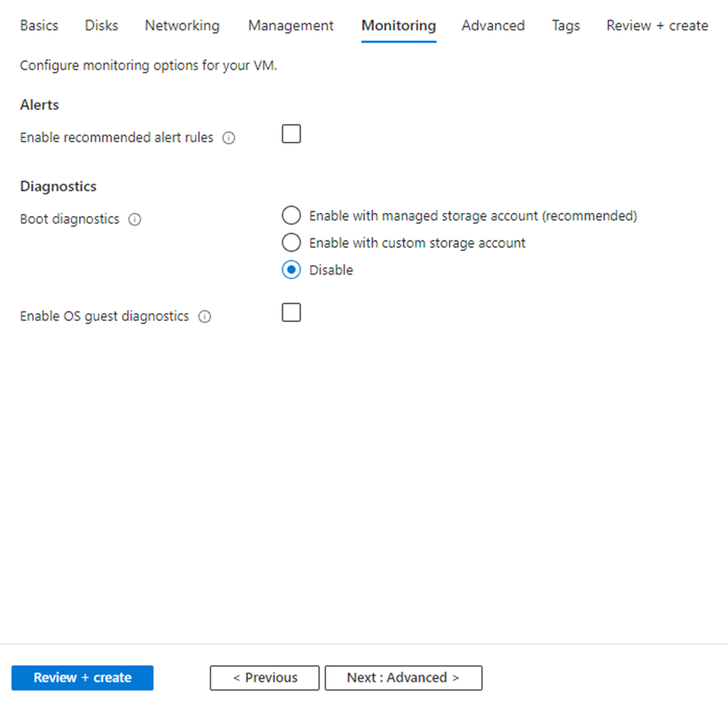Switch to the Basics tab
728x702 pixels.
point(39,25)
